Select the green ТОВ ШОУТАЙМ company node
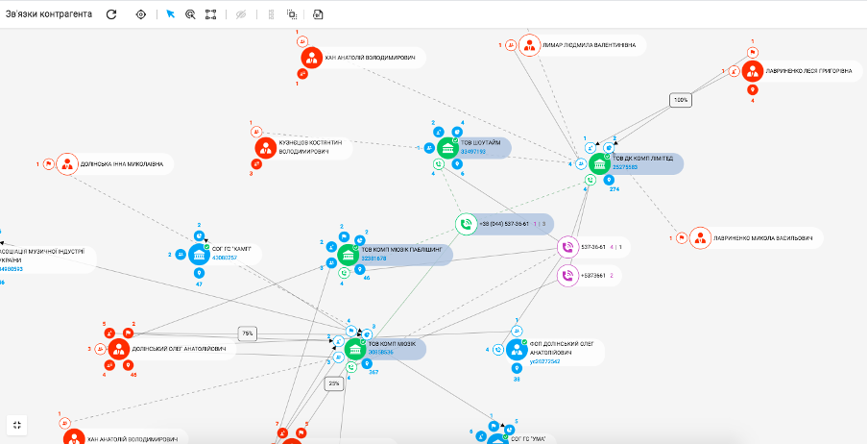The height and width of the screenshot is (444, 868). (x=447, y=147)
